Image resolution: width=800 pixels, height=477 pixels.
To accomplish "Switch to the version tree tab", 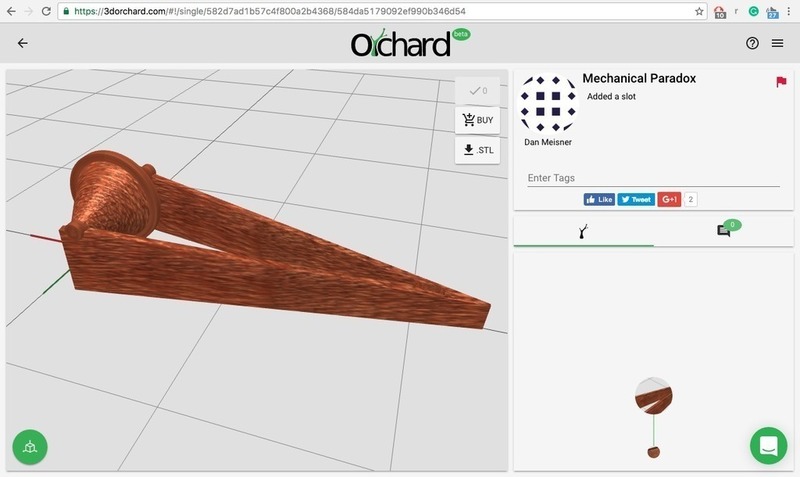I will click(583, 232).
